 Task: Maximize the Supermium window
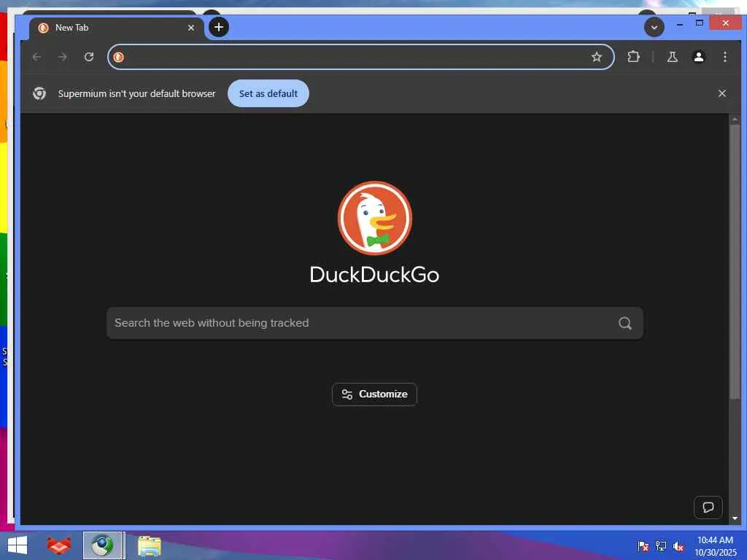(x=700, y=23)
